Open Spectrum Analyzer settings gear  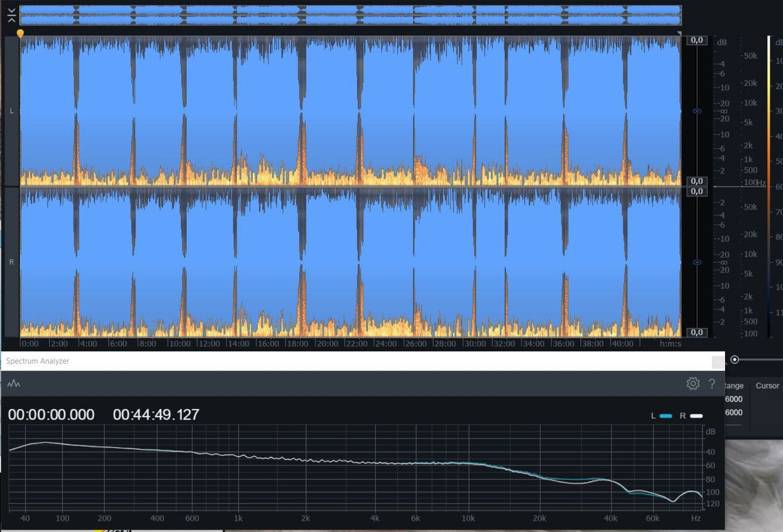pyautogui.click(x=693, y=383)
